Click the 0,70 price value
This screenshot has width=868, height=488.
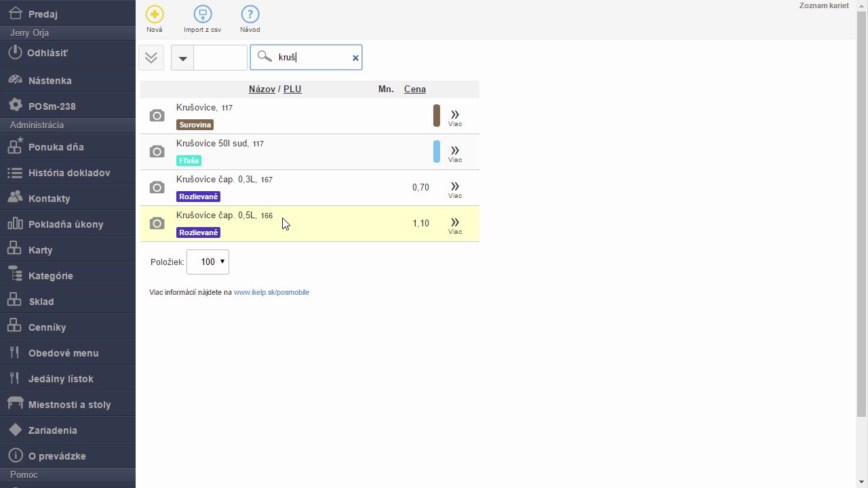click(x=420, y=188)
